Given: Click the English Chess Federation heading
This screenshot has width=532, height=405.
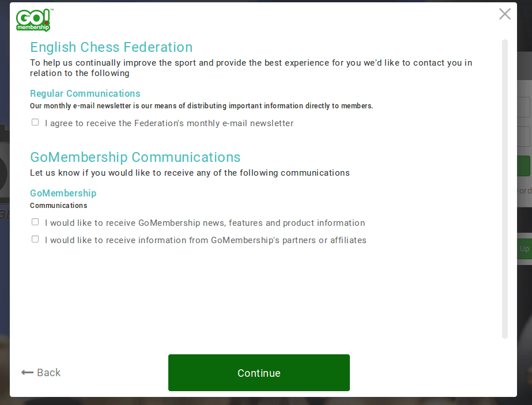Looking at the screenshot, I should click(111, 47).
